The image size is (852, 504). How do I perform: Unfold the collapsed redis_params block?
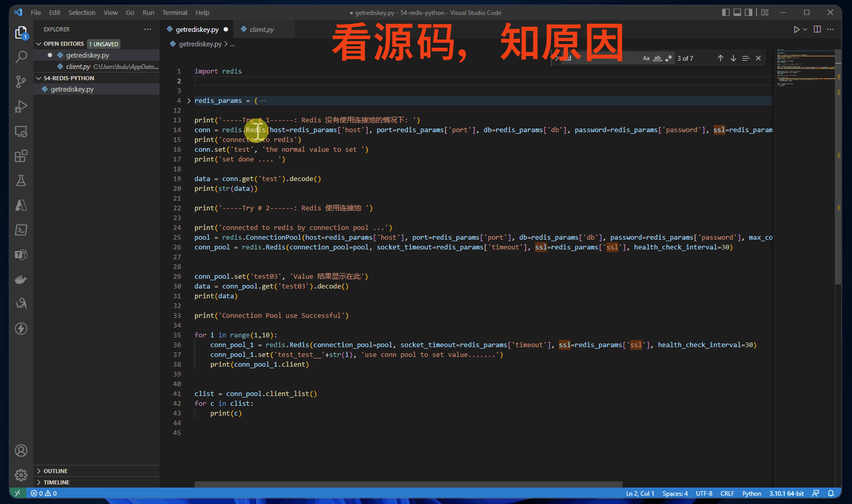pos(189,101)
